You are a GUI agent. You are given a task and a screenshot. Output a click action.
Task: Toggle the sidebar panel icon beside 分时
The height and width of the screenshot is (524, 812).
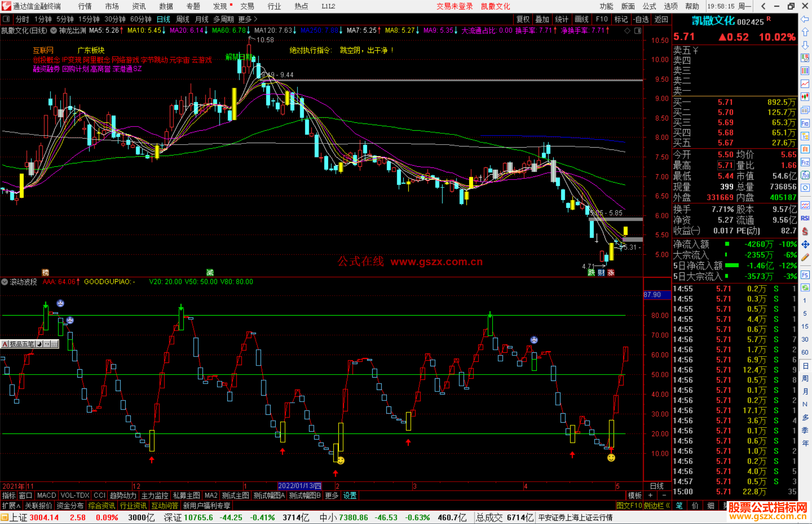pos(6,19)
